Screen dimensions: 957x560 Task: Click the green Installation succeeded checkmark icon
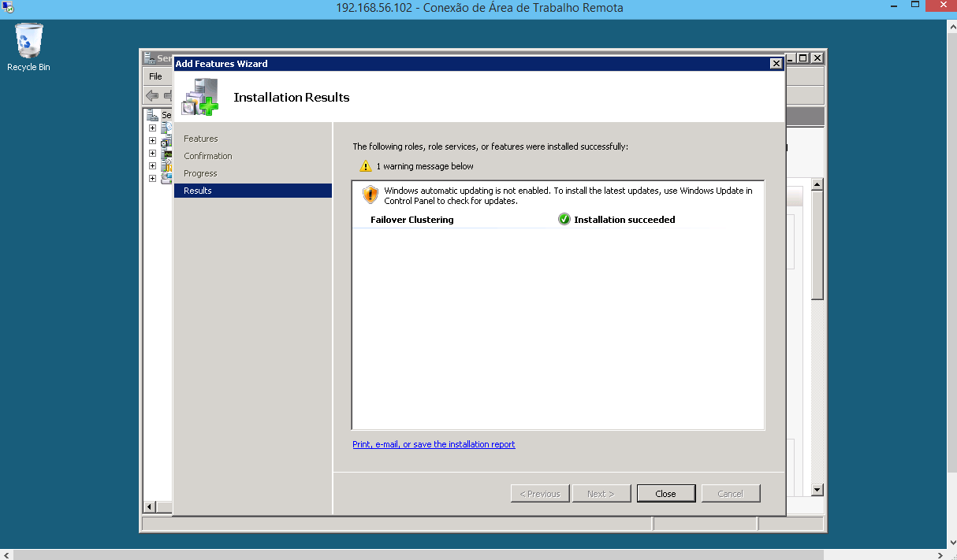click(564, 219)
